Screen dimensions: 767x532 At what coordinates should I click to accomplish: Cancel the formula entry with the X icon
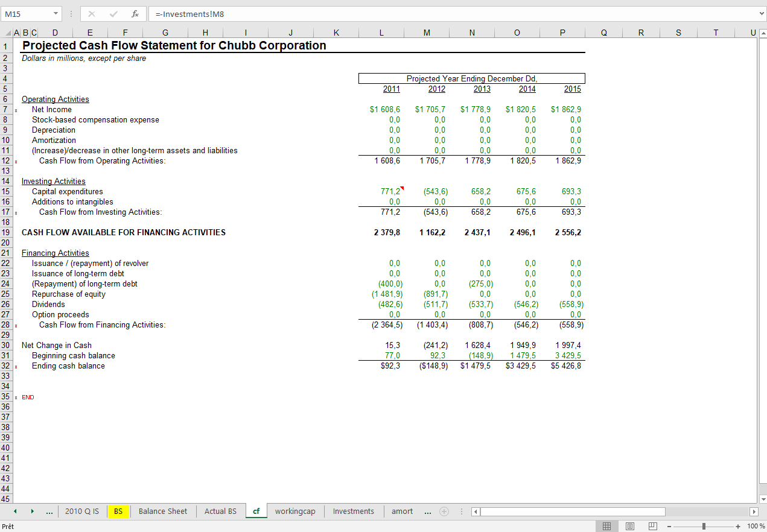[x=91, y=13]
